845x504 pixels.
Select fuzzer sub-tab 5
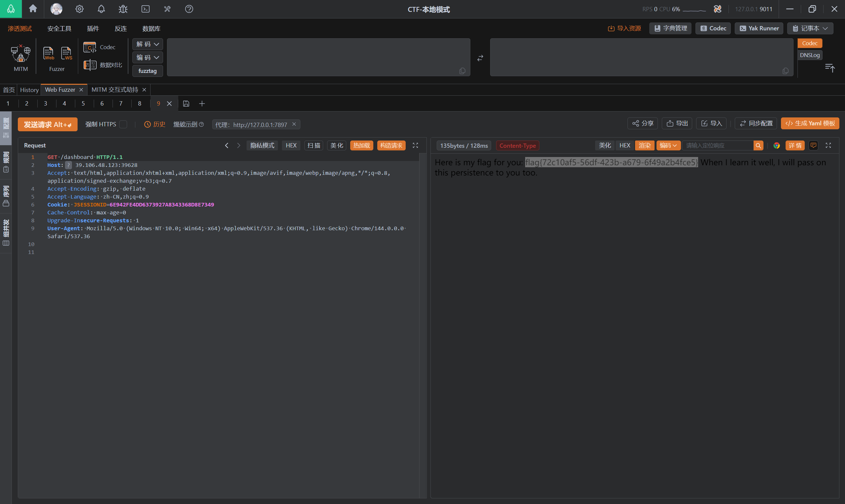point(83,104)
